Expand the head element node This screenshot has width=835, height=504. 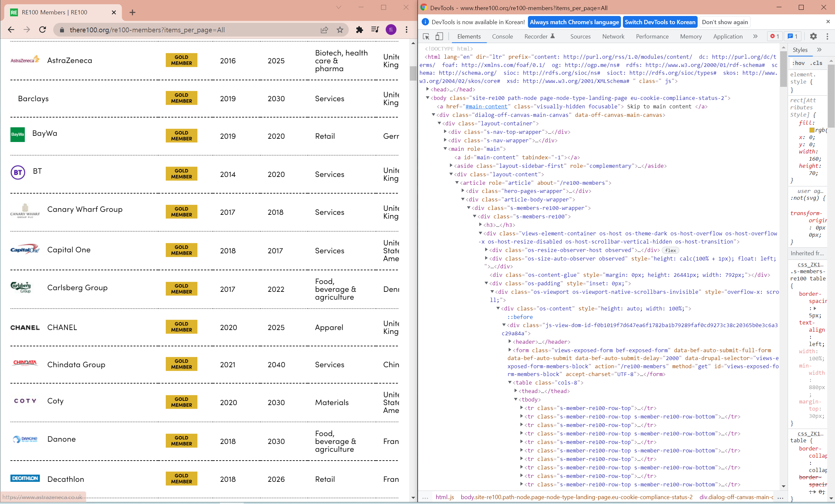point(428,89)
